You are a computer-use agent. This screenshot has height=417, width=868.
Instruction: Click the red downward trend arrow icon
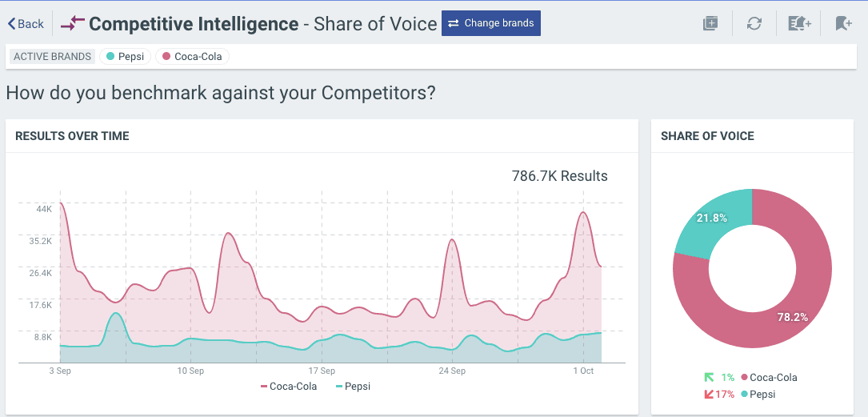[x=709, y=394]
